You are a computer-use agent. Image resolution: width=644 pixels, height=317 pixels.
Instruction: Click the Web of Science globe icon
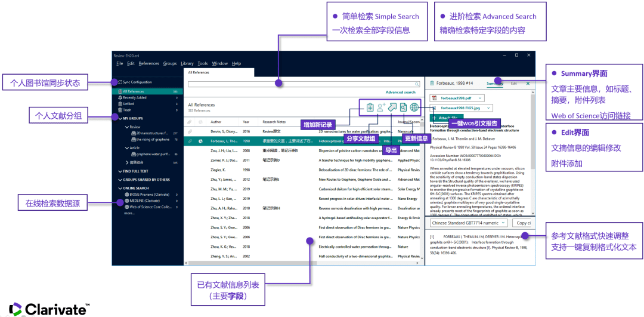[414, 107]
